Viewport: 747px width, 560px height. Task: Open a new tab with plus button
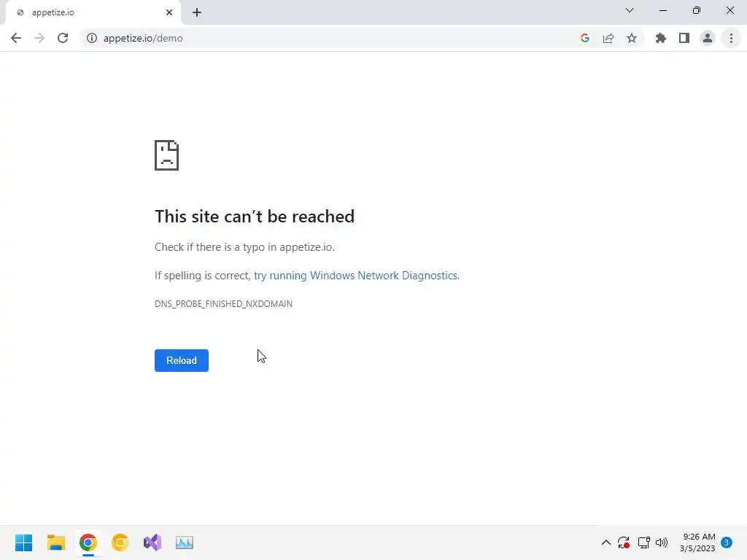(x=197, y=12)
